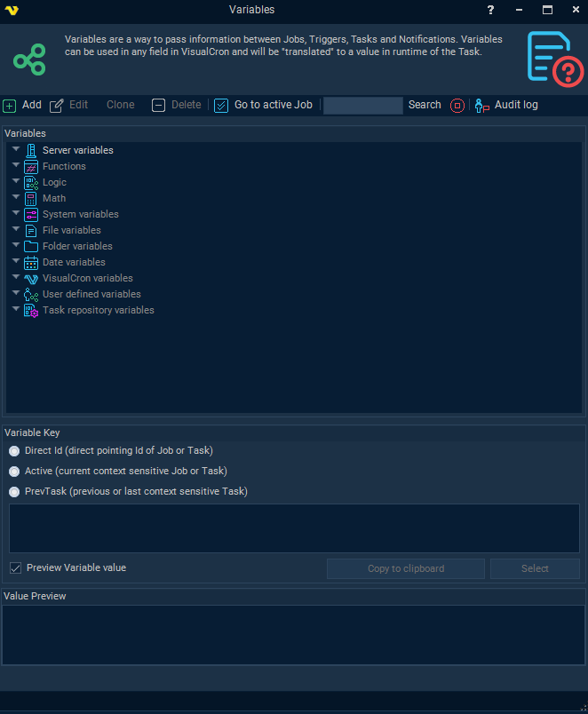588x714 pixels.
Task: Click the Folder variables folder icon
Action: coord(31,246)
